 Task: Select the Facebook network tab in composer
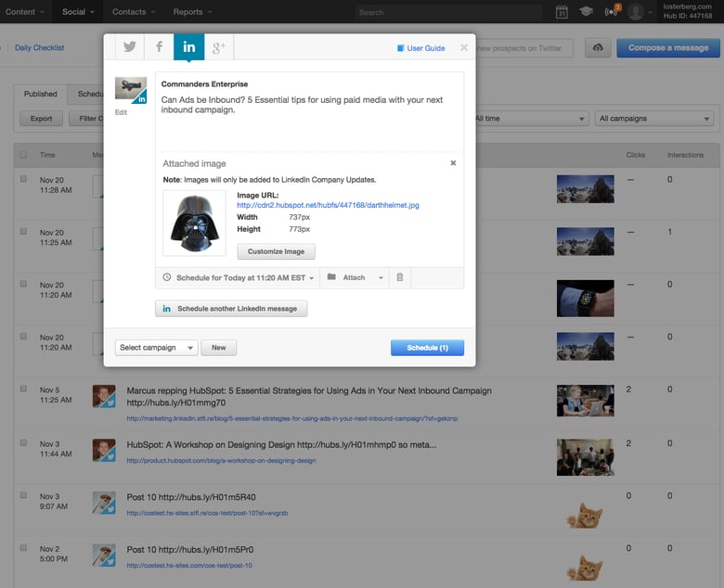[x=159, y=46]
